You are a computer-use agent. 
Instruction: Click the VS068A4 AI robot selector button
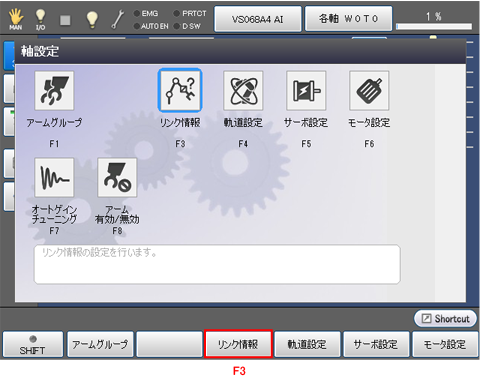[258, 19]
